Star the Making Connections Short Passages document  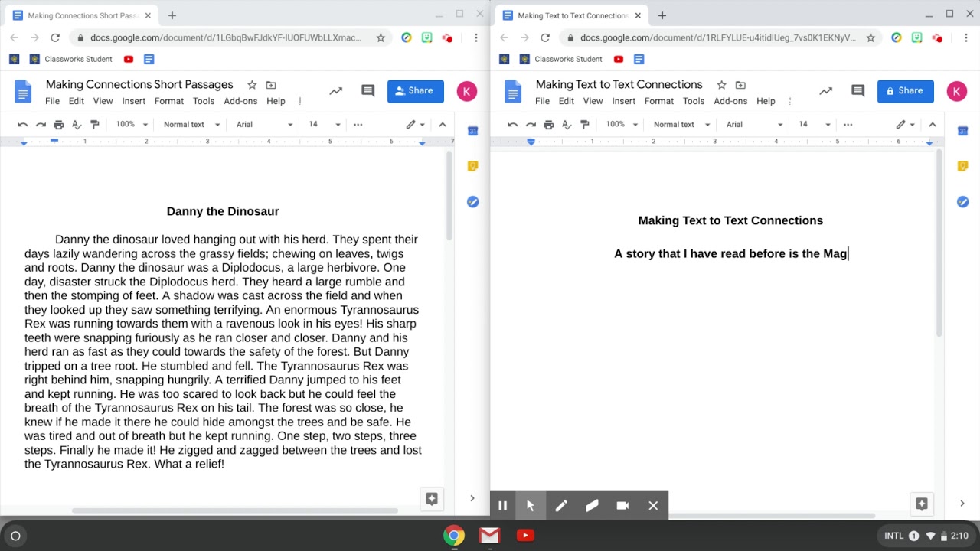tap(252, 85)
